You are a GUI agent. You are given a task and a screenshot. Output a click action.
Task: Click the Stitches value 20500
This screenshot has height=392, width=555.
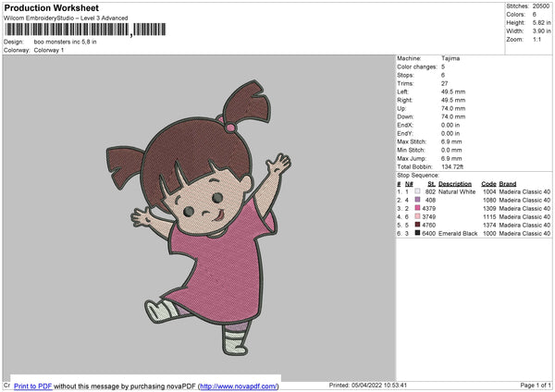[x=541, y=6]
